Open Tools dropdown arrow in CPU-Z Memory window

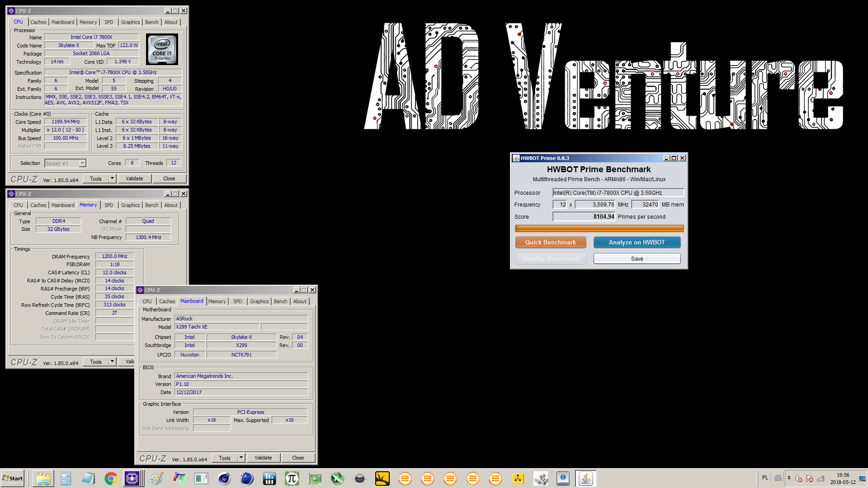(112, 361)
